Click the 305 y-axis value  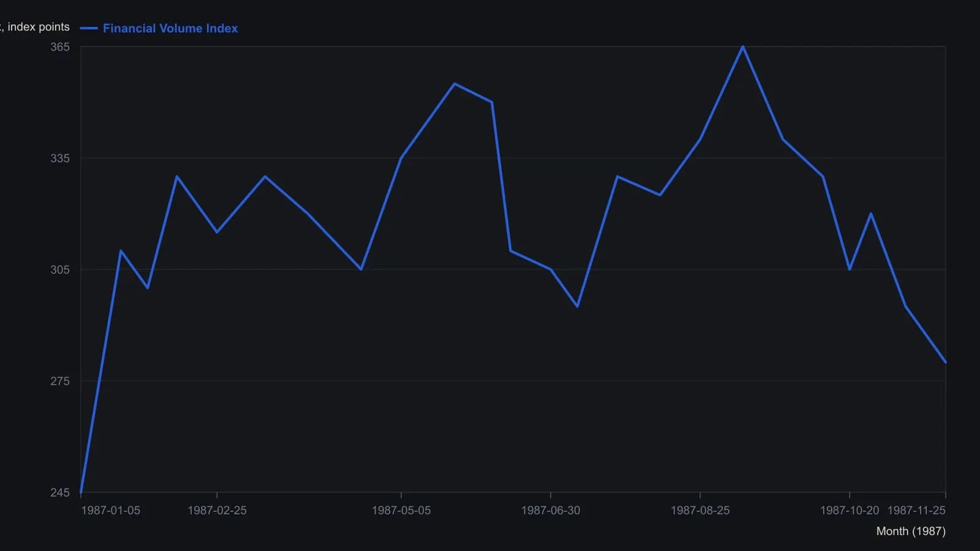click(60, 270)
